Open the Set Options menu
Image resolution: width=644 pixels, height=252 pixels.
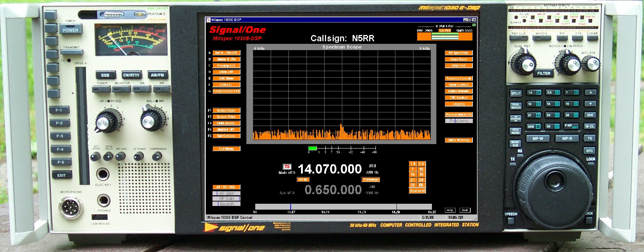point(226,136)
